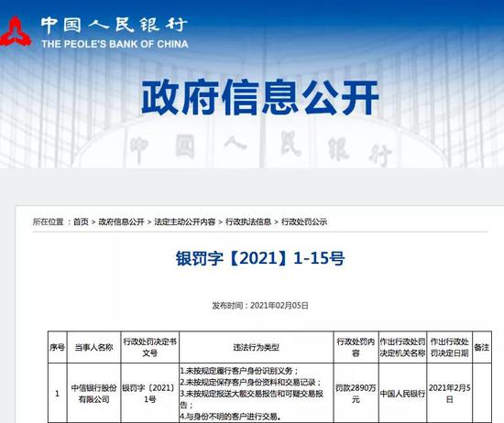The image size is (504, 423).
Task: Click the 政府信息公开 banner heading
Action: tap(259, 97)
